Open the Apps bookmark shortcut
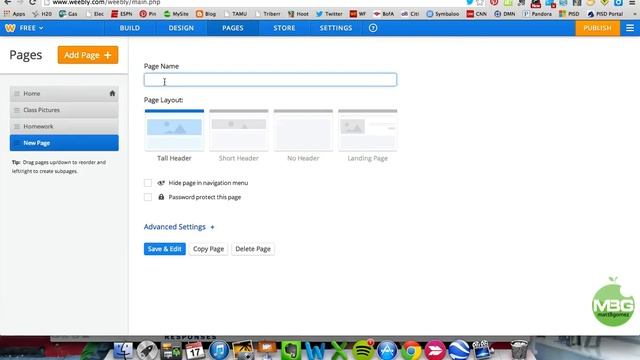The image size is (640, 360). coord(14,14)
